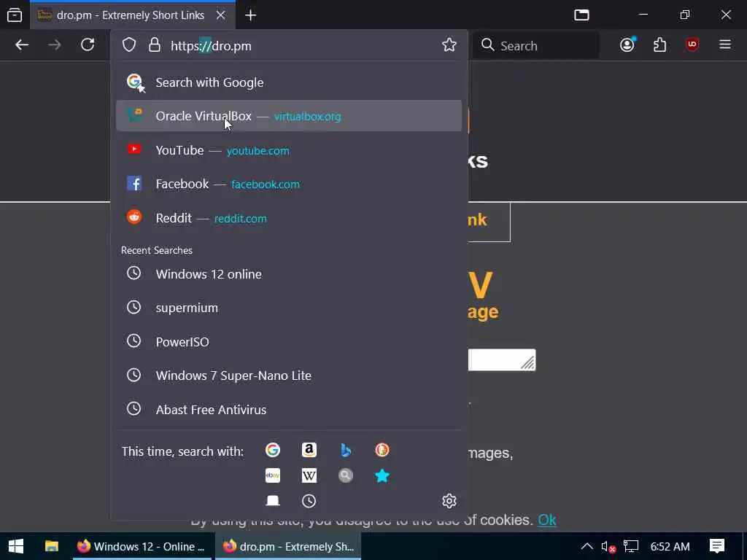This screenshot has height=560, width=747.
Task: Open the Reddit suggestion
Action: (289, 218)
